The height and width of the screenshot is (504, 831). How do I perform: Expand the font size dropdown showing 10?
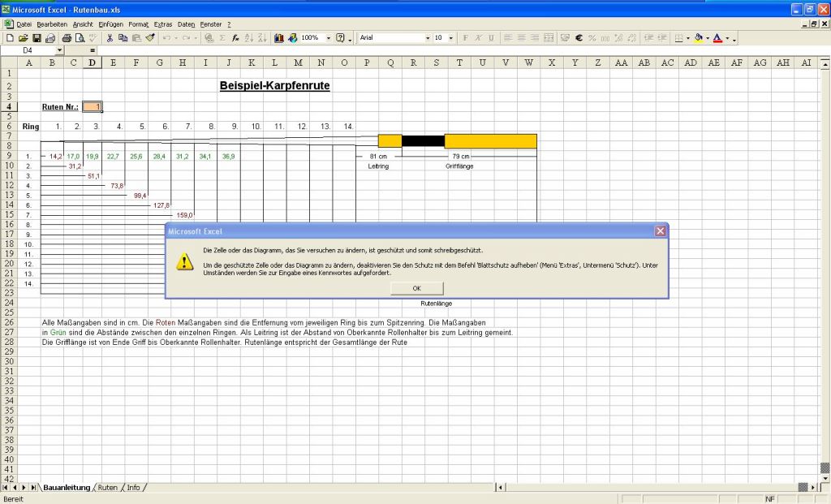coord(451,38)
